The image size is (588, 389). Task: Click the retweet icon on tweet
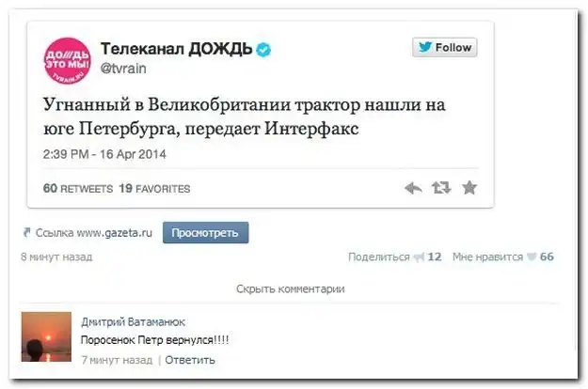click(x=441, y=188)
